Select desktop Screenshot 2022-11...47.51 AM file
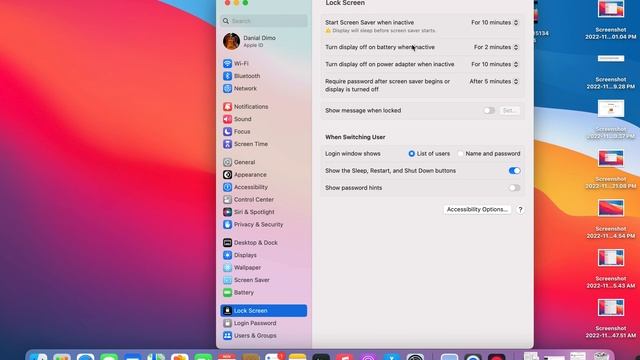The image size is (640, 360). [611, 318]
